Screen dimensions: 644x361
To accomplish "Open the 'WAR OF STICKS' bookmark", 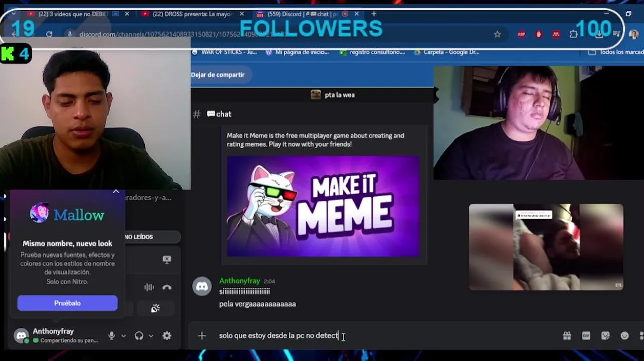I will (x=224, y=52).
